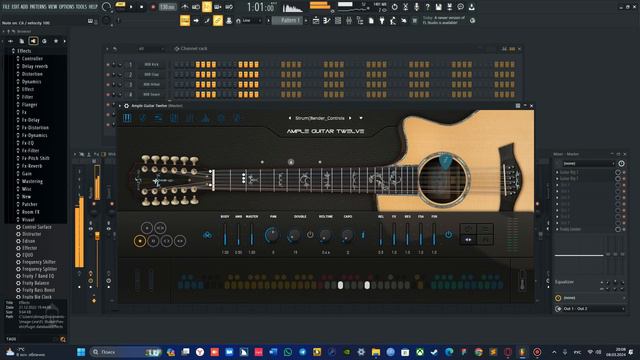Click the cut scissors icon in toolbar
The width and height of the screenshot is (640, 360).
point(405,7)
